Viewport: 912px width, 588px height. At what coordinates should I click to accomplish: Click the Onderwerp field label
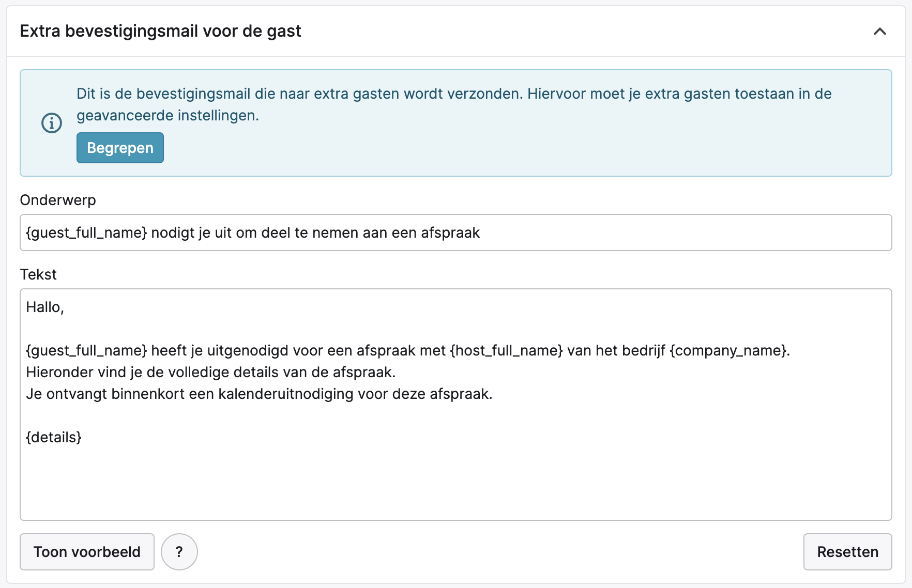[x=58, y=200]
